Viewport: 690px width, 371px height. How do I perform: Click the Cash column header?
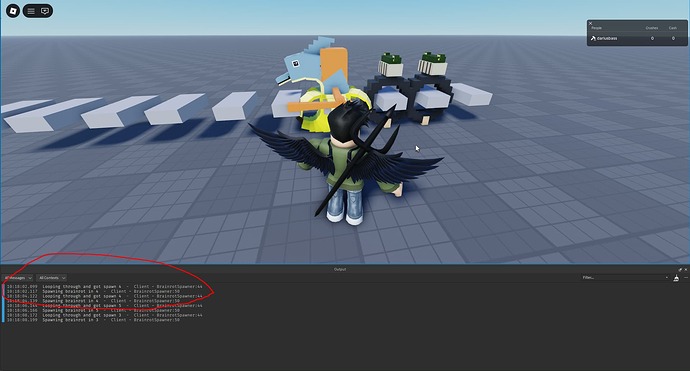click(x=673, y=28)
